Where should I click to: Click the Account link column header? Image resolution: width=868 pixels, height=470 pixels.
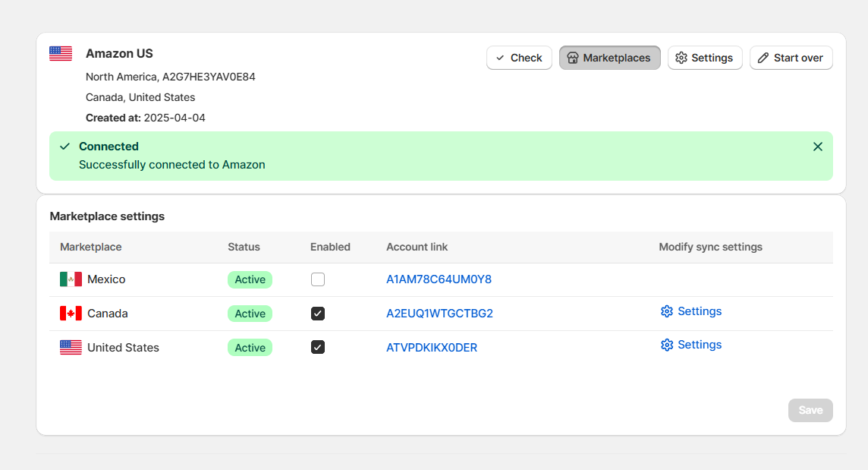pos(417,248)
